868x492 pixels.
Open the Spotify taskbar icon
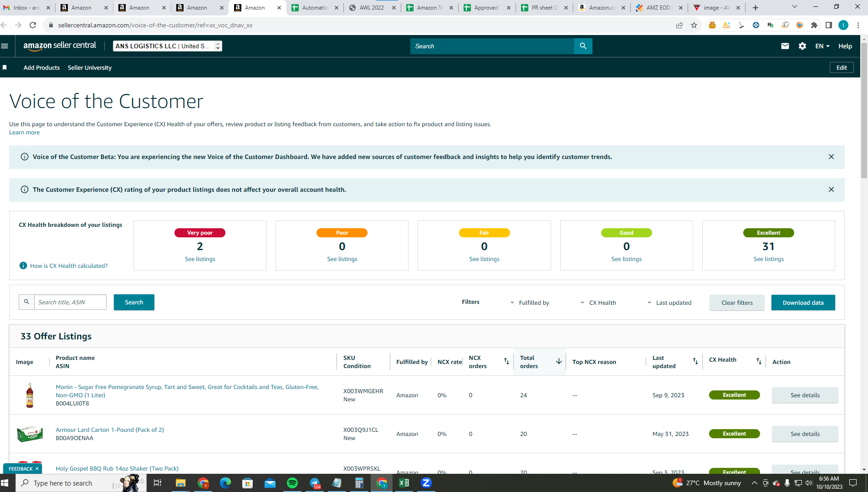292,483
